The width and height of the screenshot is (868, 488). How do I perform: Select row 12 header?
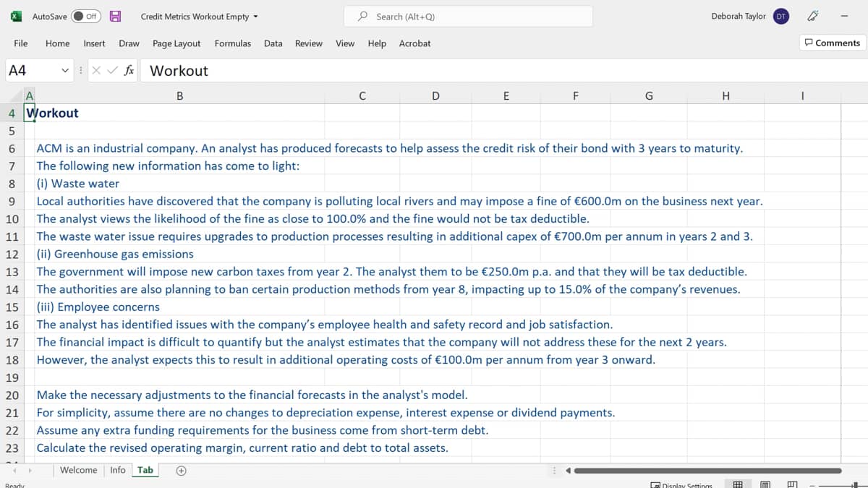click(12, 254)
